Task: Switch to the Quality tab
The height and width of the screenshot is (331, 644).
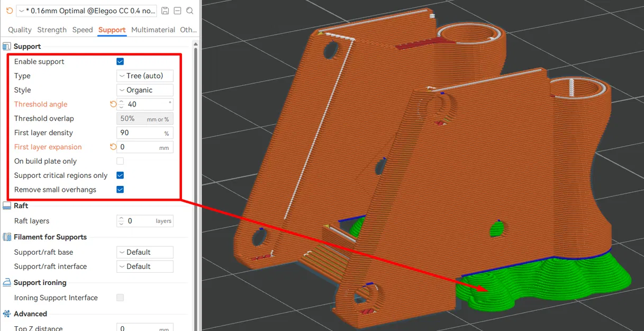Action: click(20, 30)
